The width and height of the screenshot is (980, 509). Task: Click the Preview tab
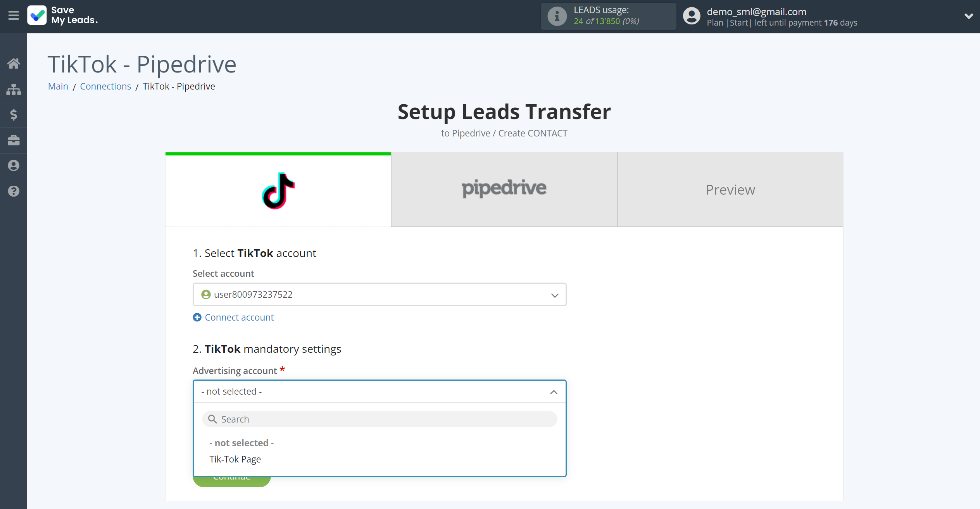[x=730, y=189]
